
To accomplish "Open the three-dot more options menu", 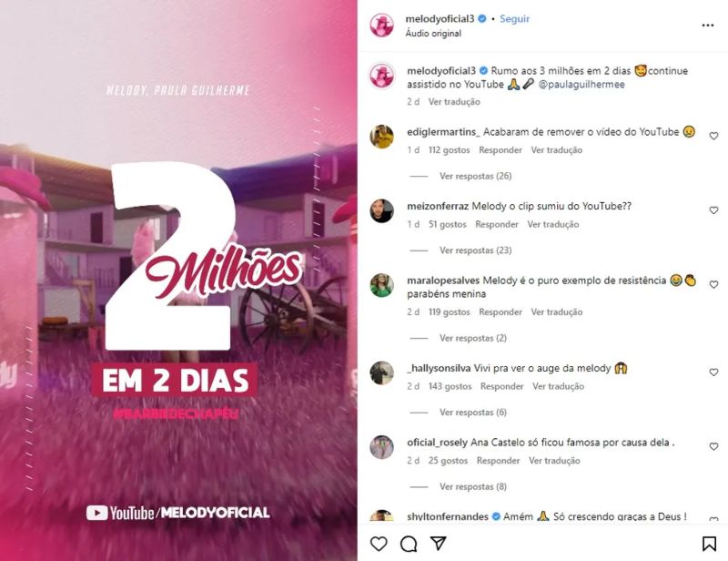I will click(x=708, y=25).
